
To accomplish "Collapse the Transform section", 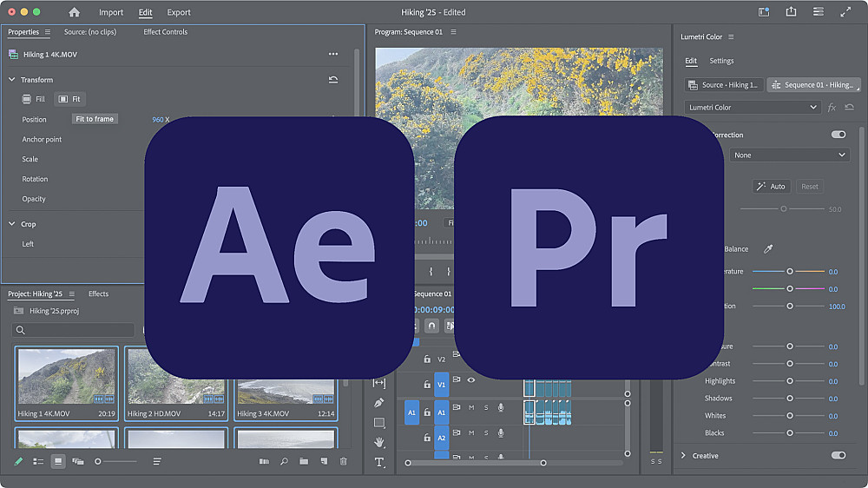I will coord(11,80).
